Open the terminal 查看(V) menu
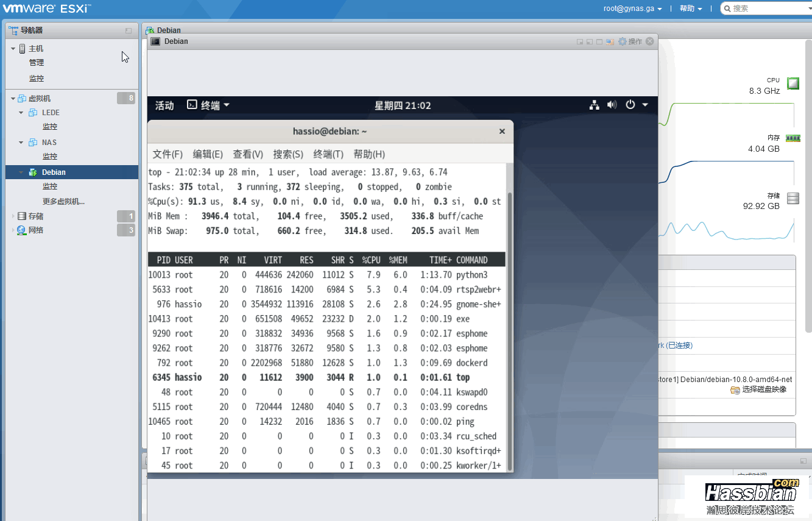The width and height of the screenshot is (812, 521). click(x=248, y=154)
